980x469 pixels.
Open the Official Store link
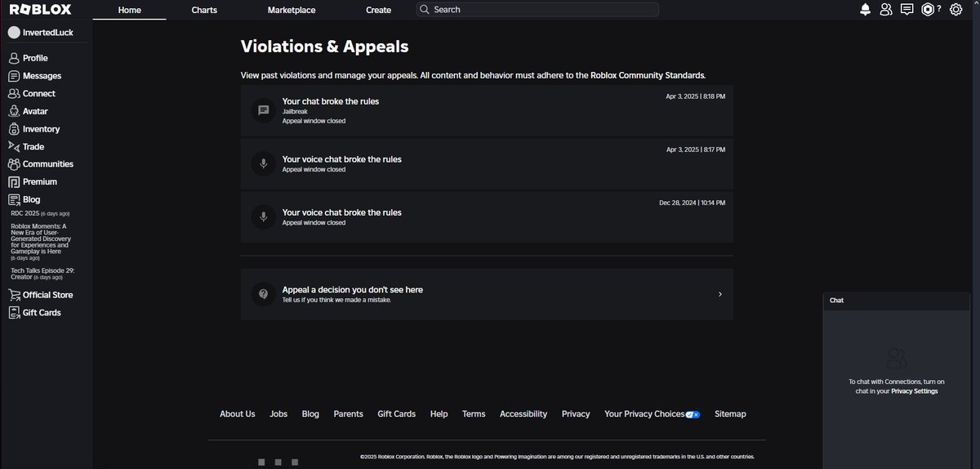click(x=47, y=295)
